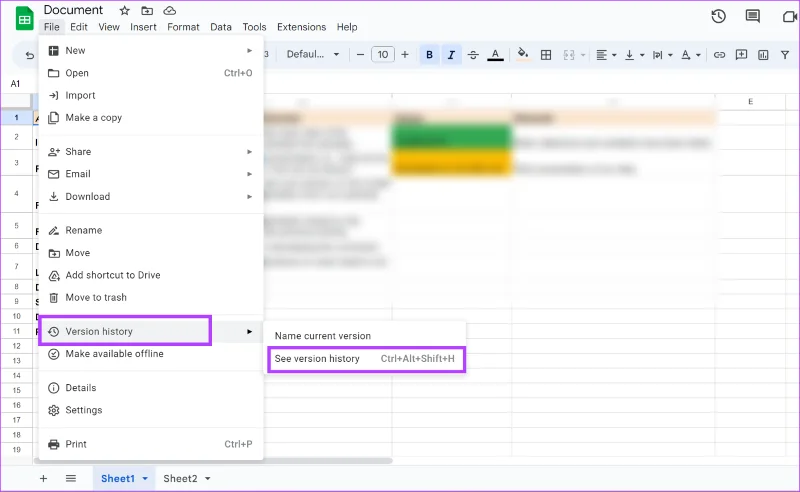800x492 pixels.
Task: Click the font size field showing 10
Action: [383, 55]
